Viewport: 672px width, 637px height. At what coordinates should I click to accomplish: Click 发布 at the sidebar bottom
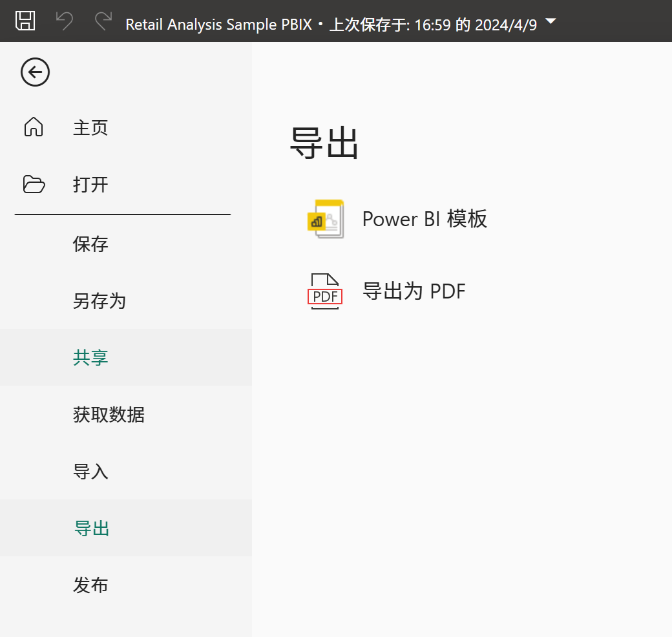click(x=90, y=585)
